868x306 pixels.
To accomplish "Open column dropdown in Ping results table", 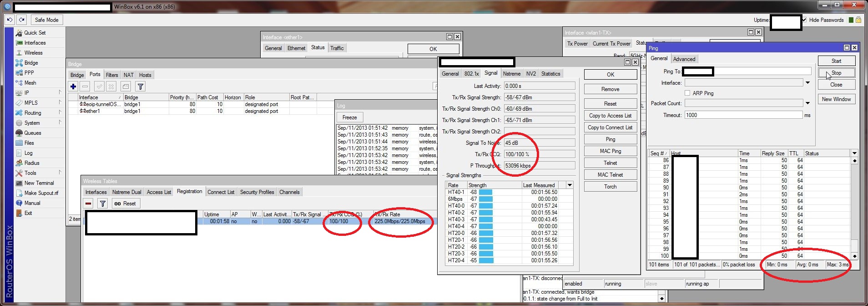I will point(854,153).
